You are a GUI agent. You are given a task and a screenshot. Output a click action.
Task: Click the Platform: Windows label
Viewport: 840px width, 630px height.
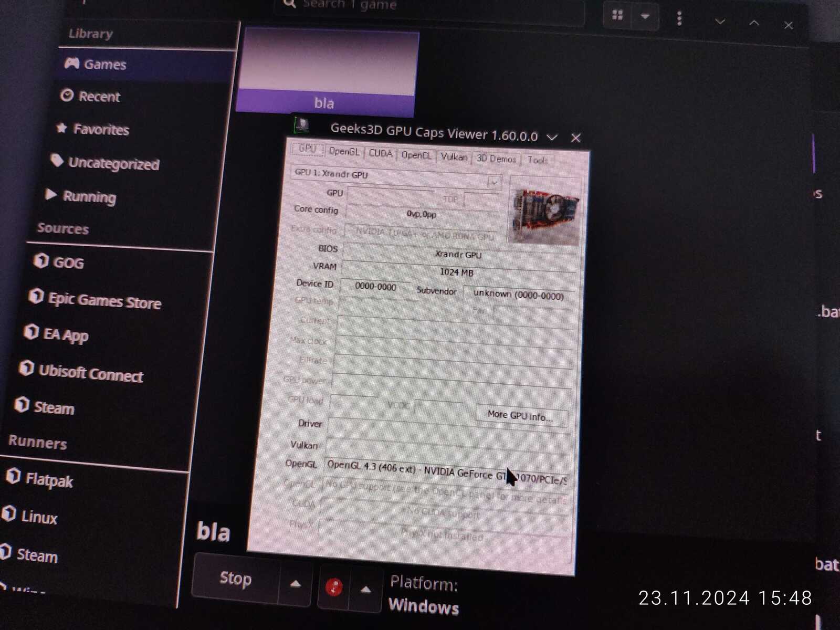[424, 595]
